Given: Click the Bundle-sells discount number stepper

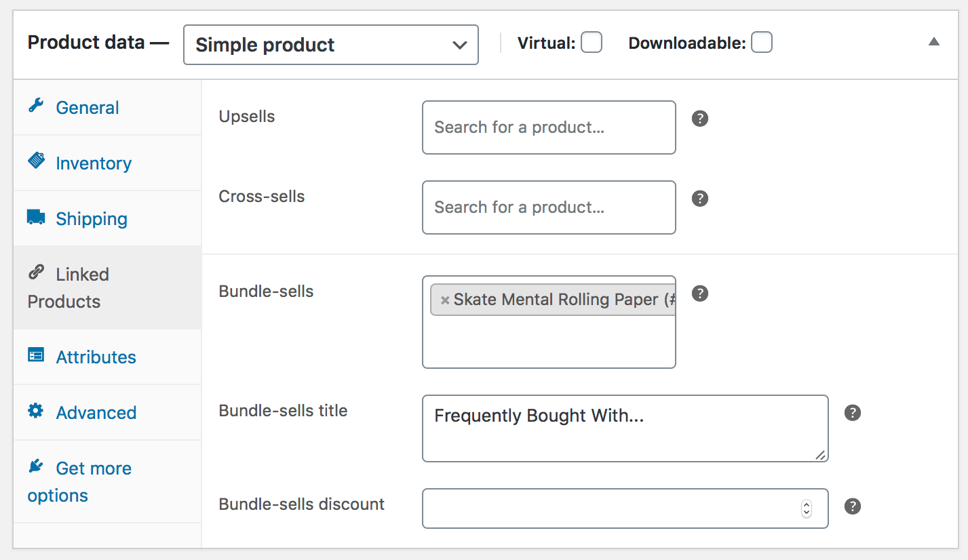Looking at the screenshot, I should [807, 508].
